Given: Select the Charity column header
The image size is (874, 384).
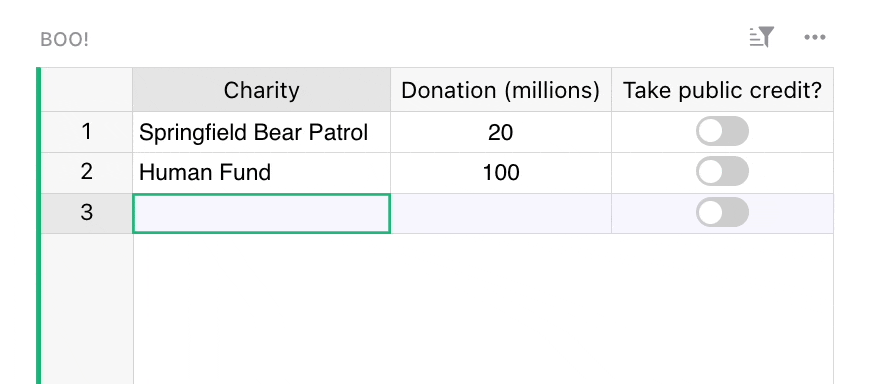Looking at the screenshot, I should click(261, 90).
